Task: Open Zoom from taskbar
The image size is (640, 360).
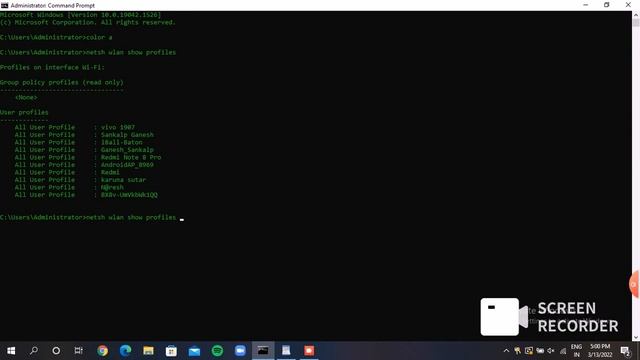Action: tap(240, 351)
